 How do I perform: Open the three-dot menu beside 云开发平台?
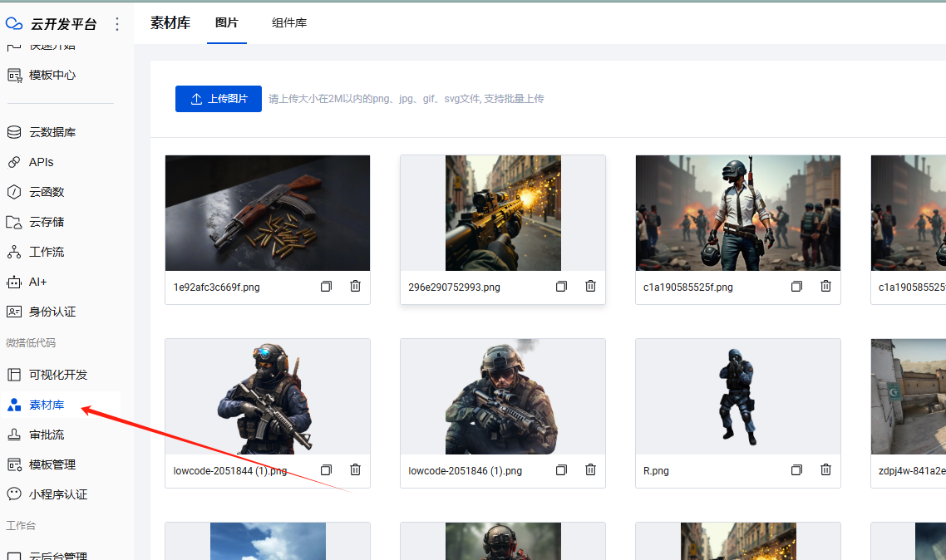pyautogui.click(x=117, y=24)
